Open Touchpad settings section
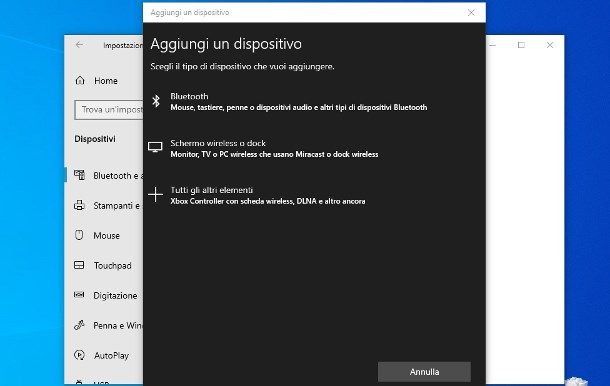 pos(104,266)
